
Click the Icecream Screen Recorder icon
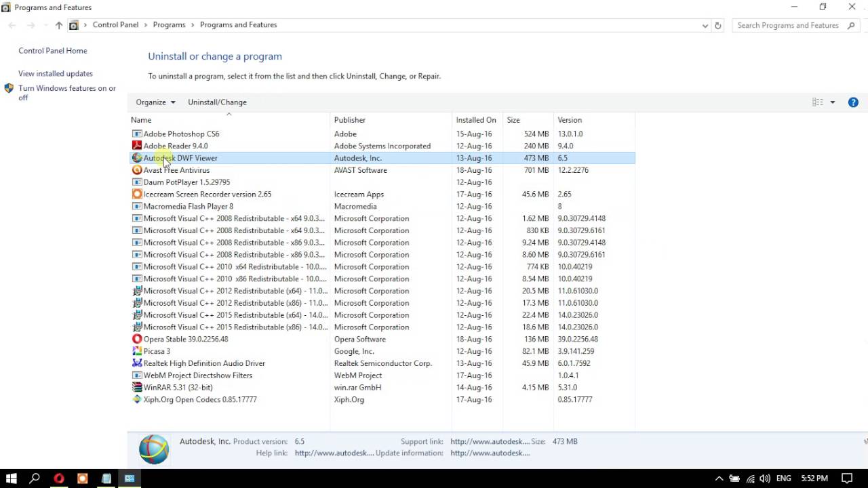(x=137, y=195)
